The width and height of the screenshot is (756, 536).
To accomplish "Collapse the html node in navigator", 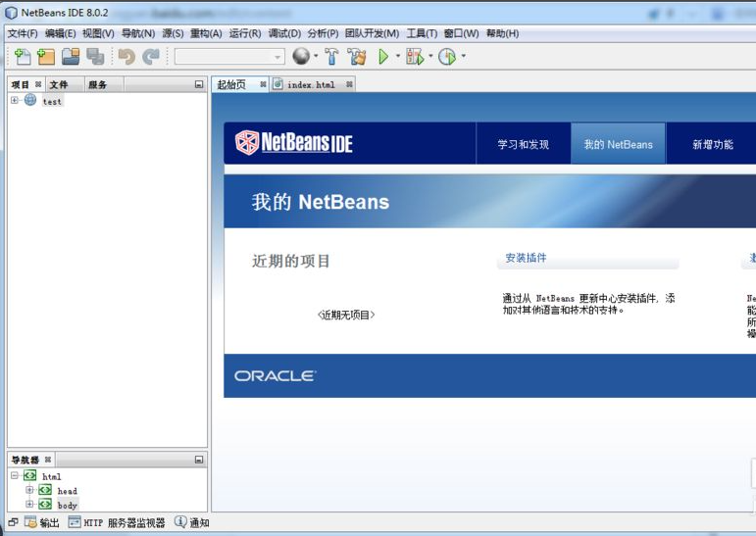I will tap(15, 476).
